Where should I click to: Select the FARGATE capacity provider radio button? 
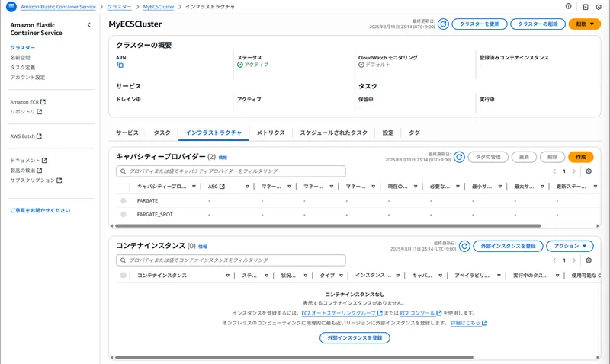[x=124, y=201]
